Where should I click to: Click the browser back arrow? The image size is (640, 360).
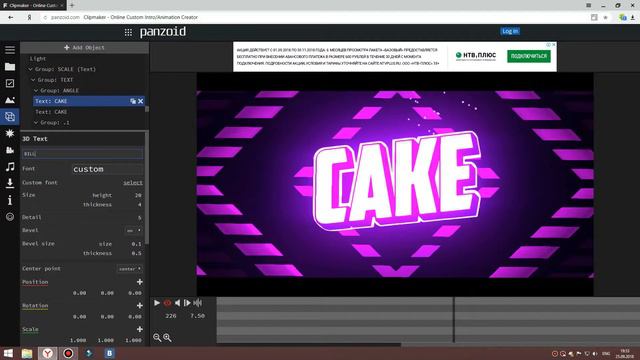click(x=11, y=18)
